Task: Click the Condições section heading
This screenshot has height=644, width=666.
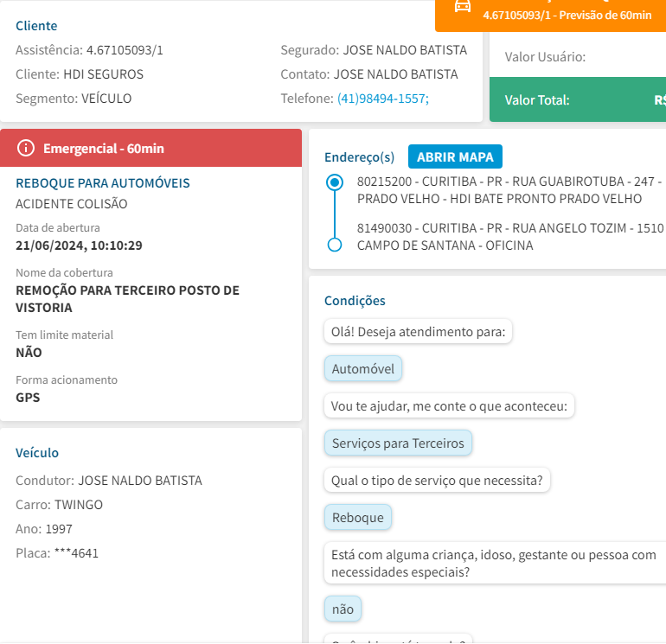Action: 355,301
